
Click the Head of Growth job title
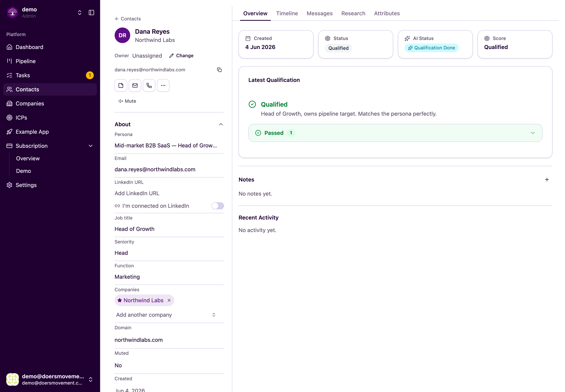tap(134, 229)
